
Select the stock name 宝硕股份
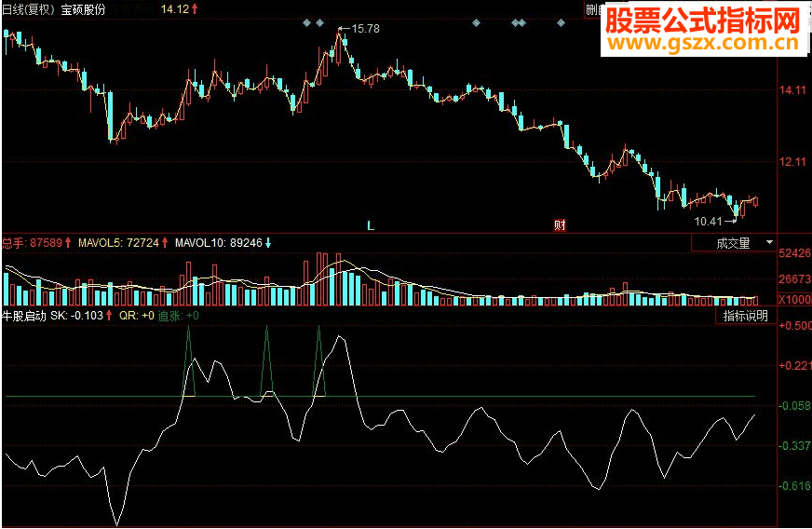[84, 9]
